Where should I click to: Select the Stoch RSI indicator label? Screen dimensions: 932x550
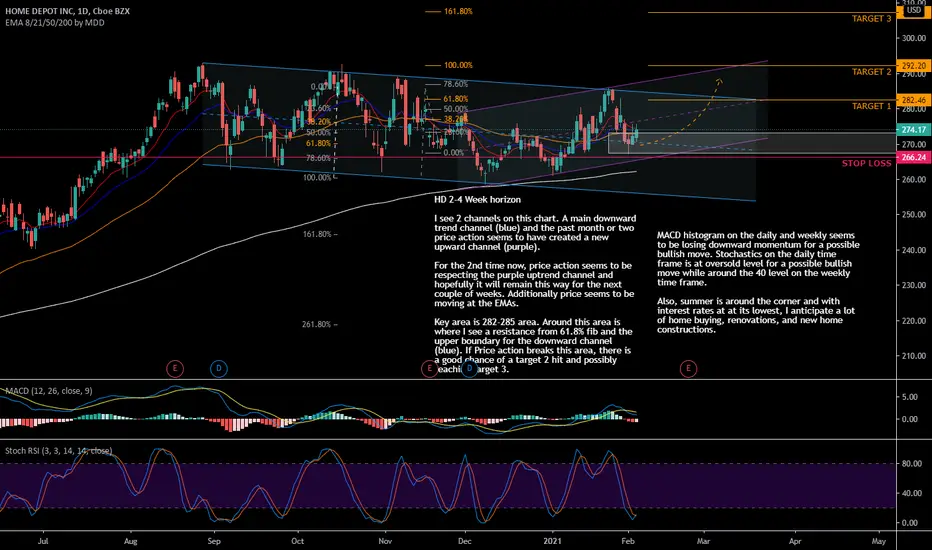(x=58, y=451)
